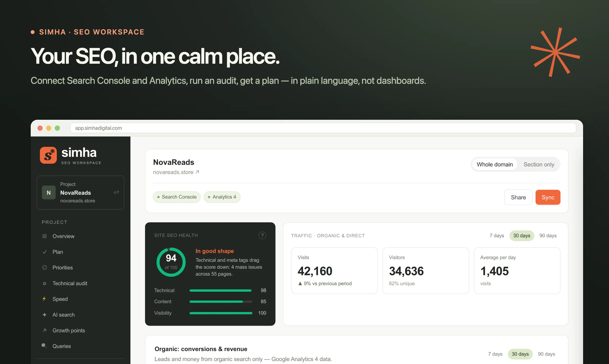Set traffic range to 7 days
This screenshot has width=609, height=364.
coord(497,235)
